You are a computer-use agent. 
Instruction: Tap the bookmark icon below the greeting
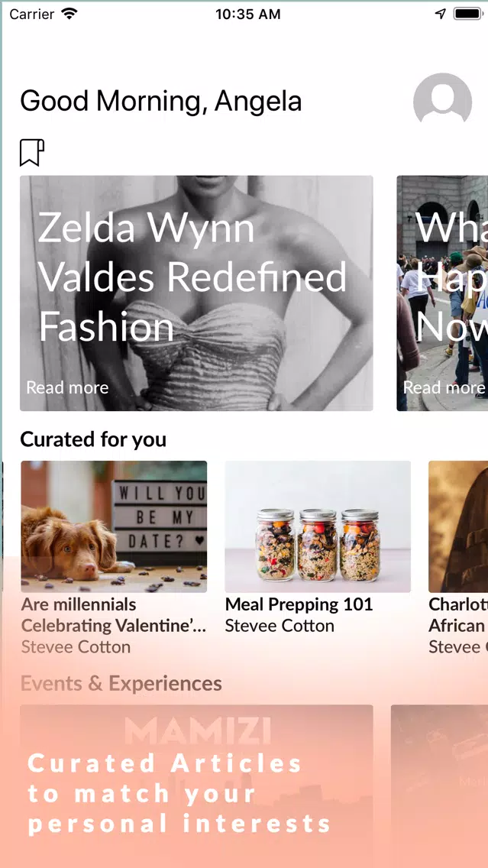[x=32, y=152]
